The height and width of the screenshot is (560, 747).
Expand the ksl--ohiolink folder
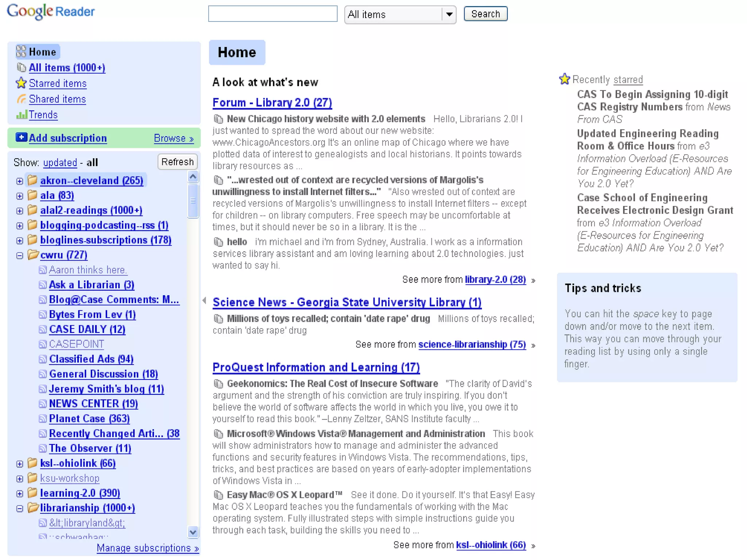[20, 464]
